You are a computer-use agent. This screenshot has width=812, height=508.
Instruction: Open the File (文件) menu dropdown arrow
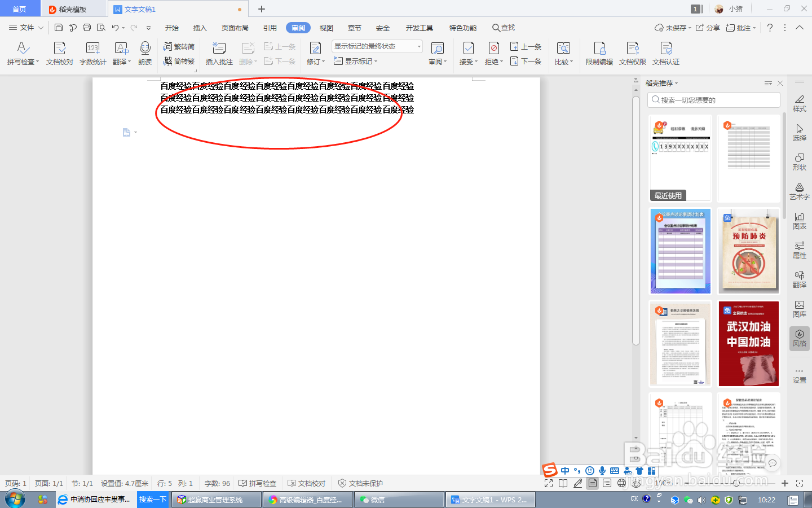(x=41, y=28)
